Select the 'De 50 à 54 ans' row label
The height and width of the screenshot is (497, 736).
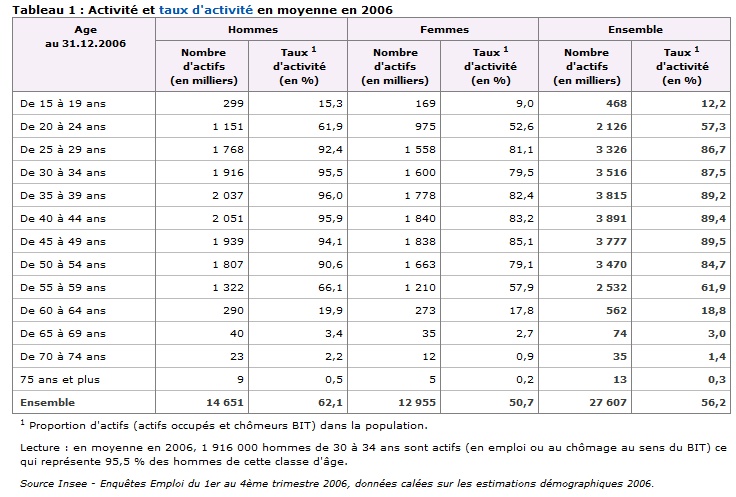coord(63,265)
